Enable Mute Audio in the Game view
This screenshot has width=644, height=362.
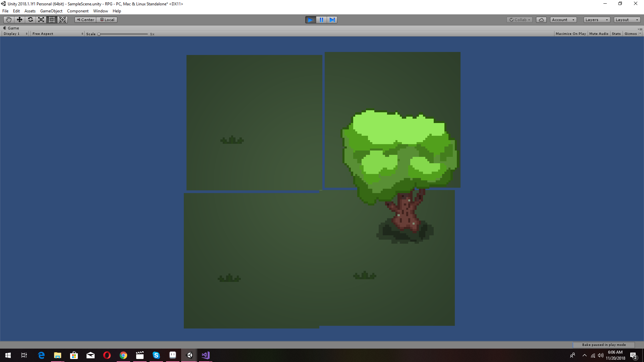pyautogui.click(x=599, y=34)
